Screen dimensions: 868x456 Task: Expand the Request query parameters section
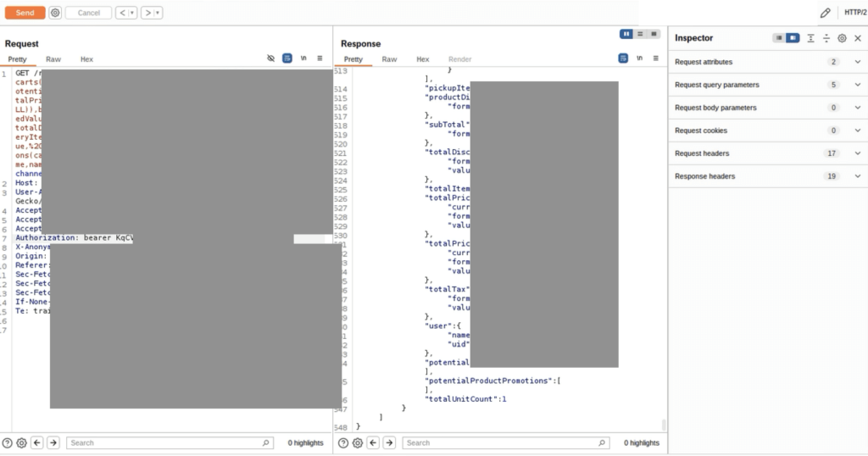(857, 85)
